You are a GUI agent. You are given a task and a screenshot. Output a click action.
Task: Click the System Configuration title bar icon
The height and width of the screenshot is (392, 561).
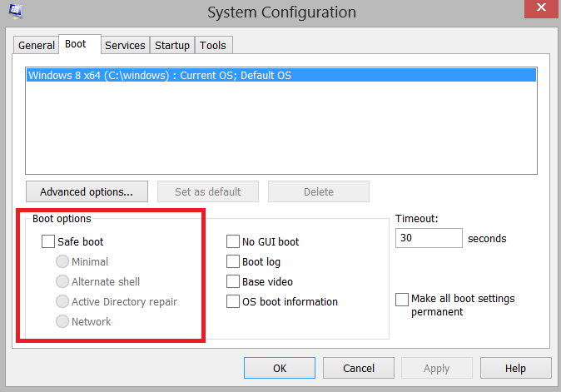click(x=16, y=11)
